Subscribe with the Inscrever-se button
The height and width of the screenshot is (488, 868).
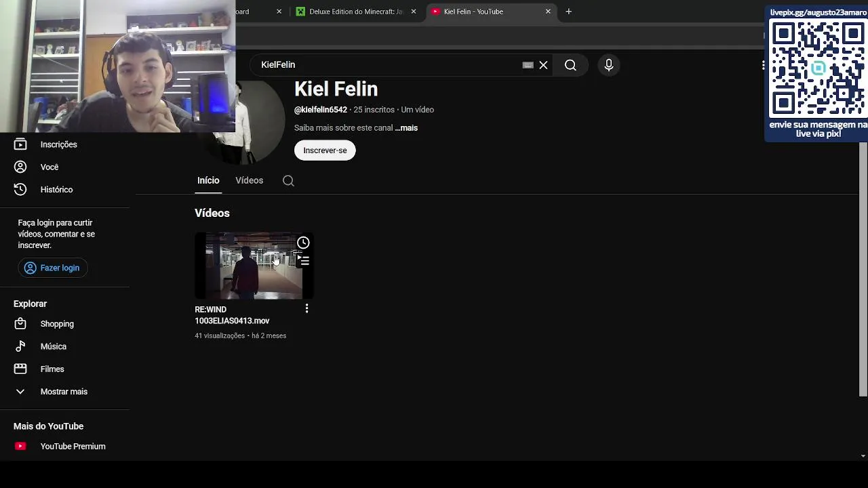tap(325, 150)
